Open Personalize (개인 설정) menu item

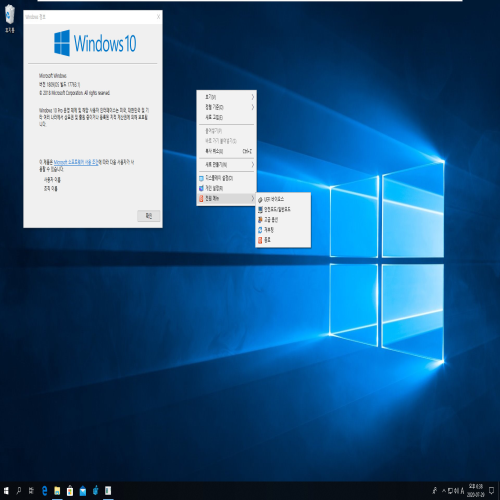click(x=227, y=188)
